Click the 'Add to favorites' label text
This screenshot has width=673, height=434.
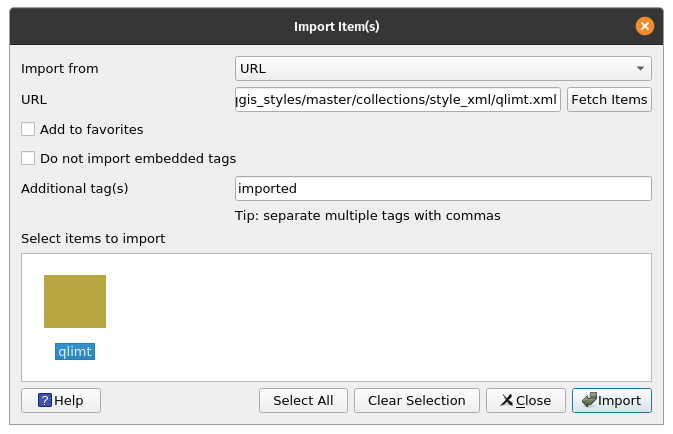[x=91, y=129]
